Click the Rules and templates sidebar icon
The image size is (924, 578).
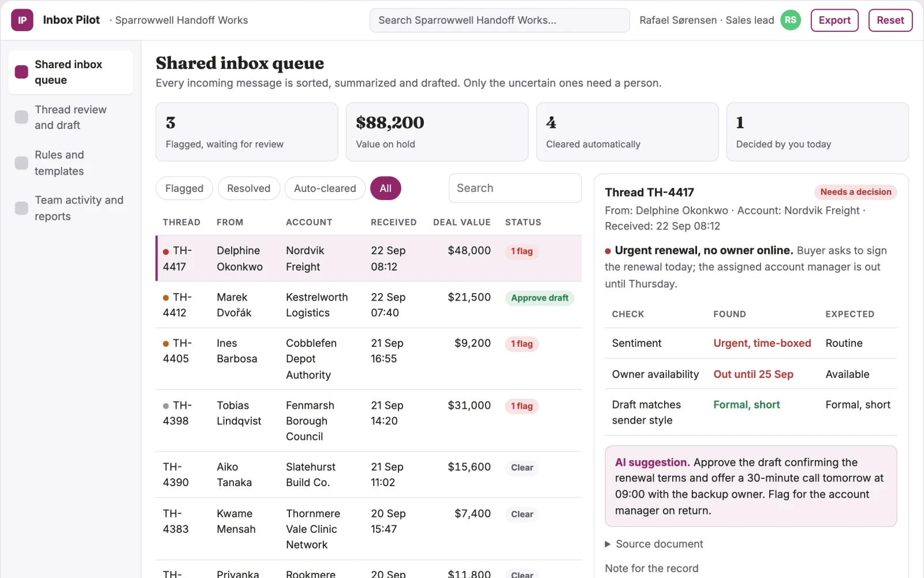(x=21, y=163)
